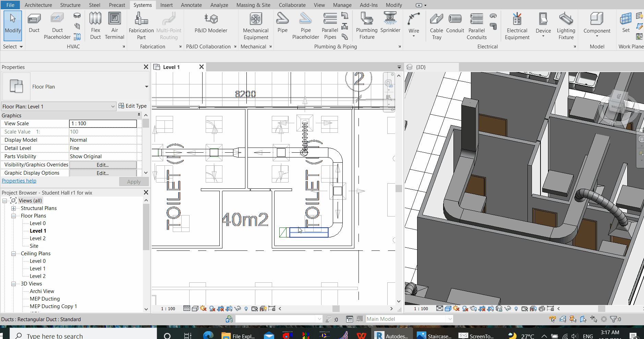Open the Analyze ribbon tab

[x=219, y=5]
